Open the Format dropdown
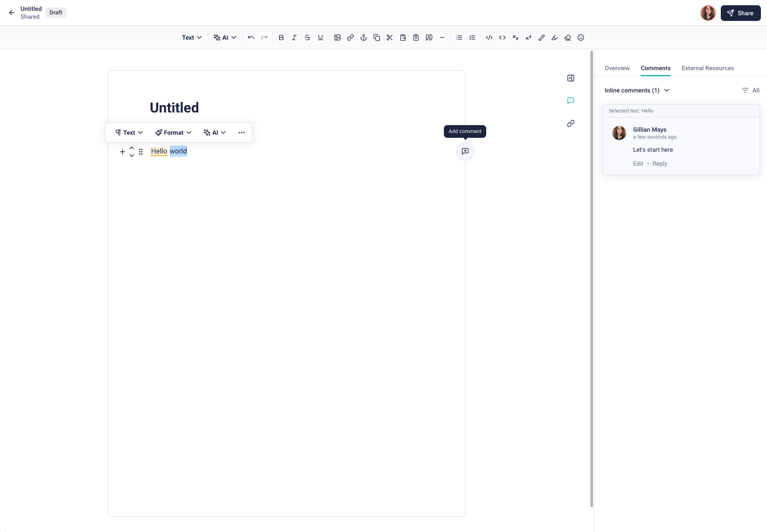 [x=174, y=133]
